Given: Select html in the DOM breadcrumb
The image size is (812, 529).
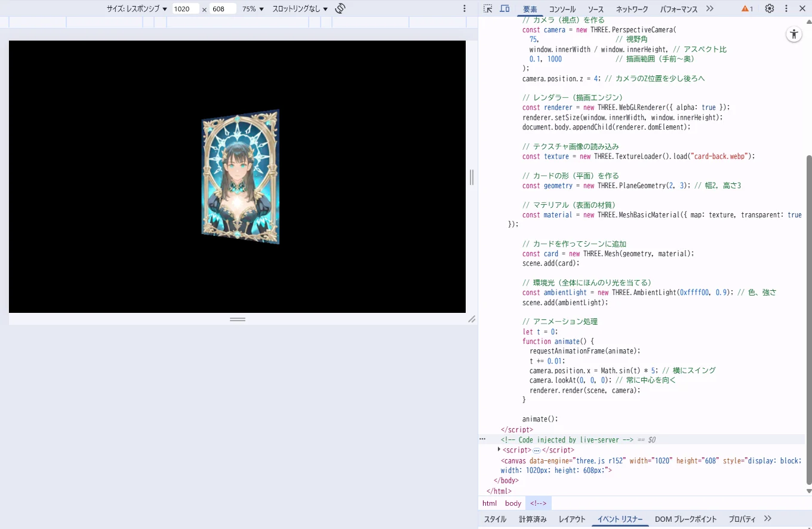Looking at the screenshot, I should [490, 503].
